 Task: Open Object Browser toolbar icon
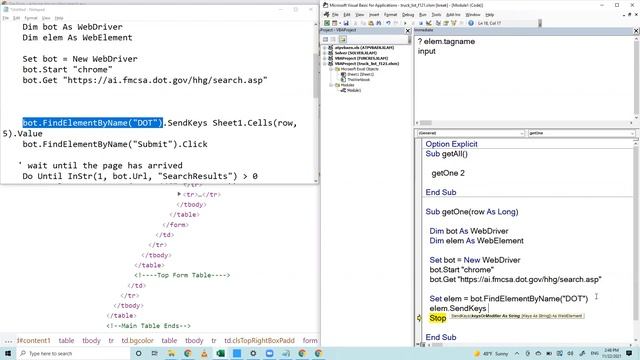(453, 23)
